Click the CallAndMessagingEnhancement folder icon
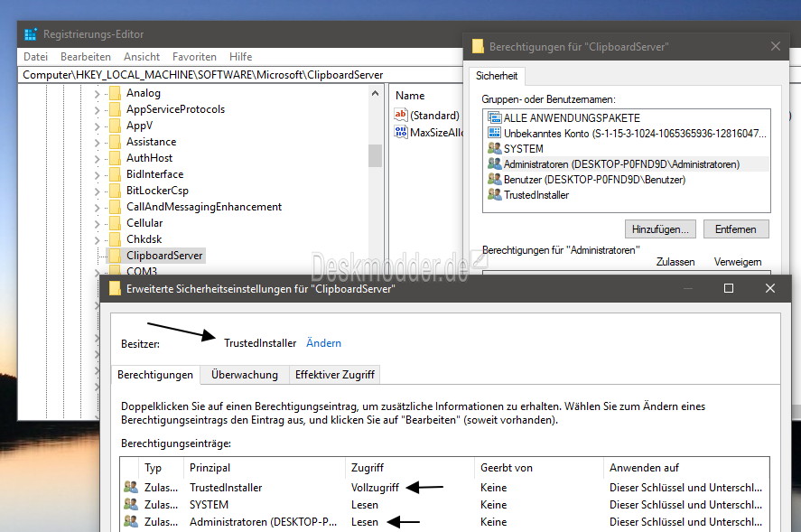Screen dimensions: 801x532 pos(116,207)
